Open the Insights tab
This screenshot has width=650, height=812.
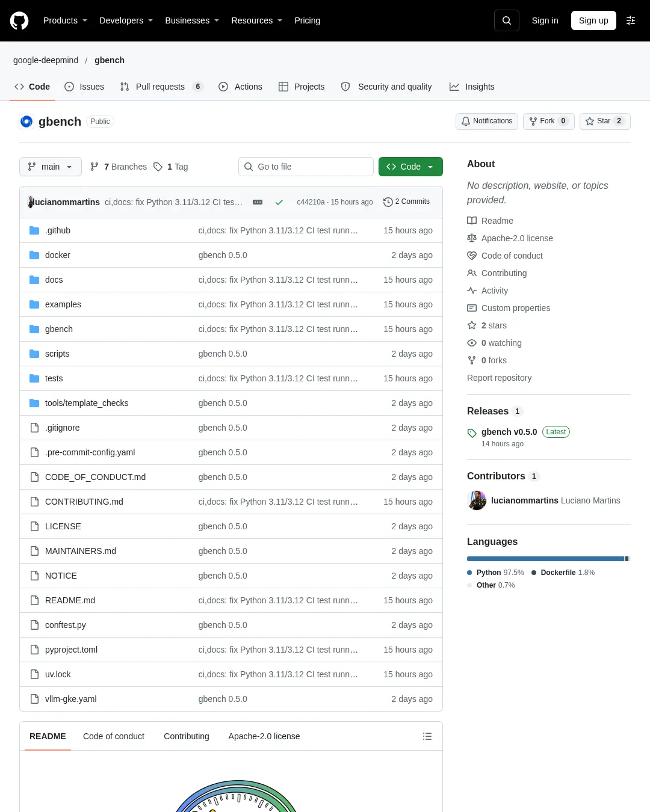[x=472, y=87]
